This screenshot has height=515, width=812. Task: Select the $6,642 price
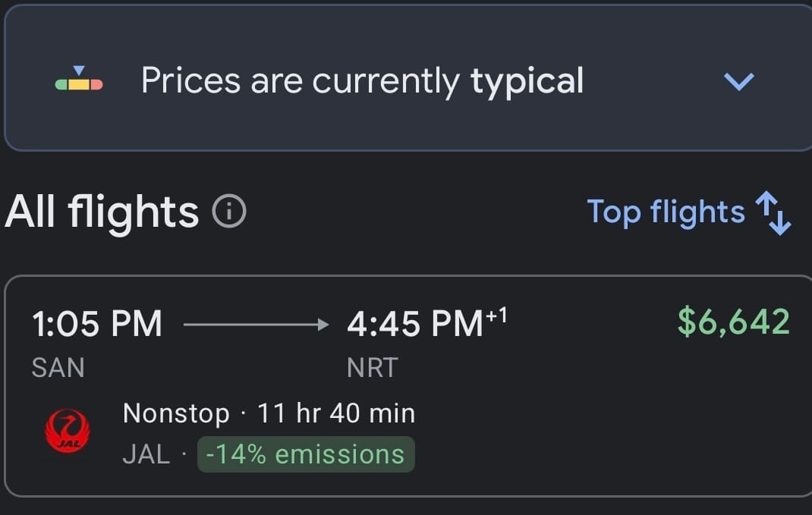[x=733, y=322]
